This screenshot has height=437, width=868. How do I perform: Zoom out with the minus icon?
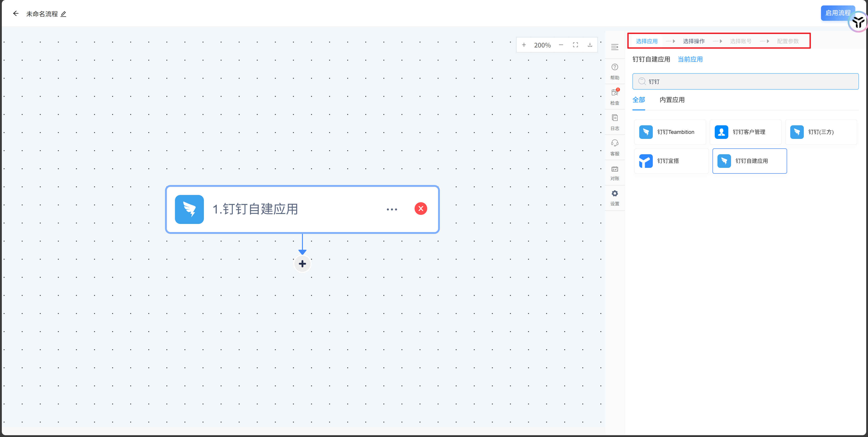point(561,45)
